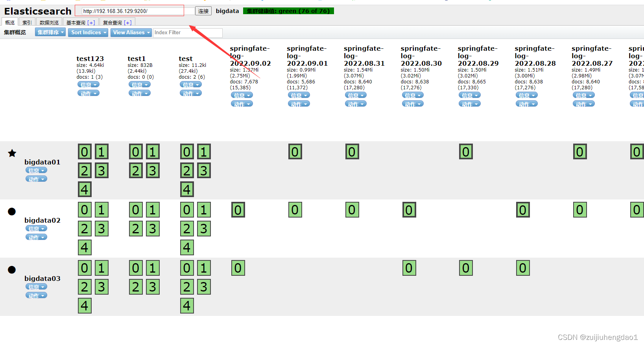
Task: Click the bigdata01 node name
Action: 42,162
